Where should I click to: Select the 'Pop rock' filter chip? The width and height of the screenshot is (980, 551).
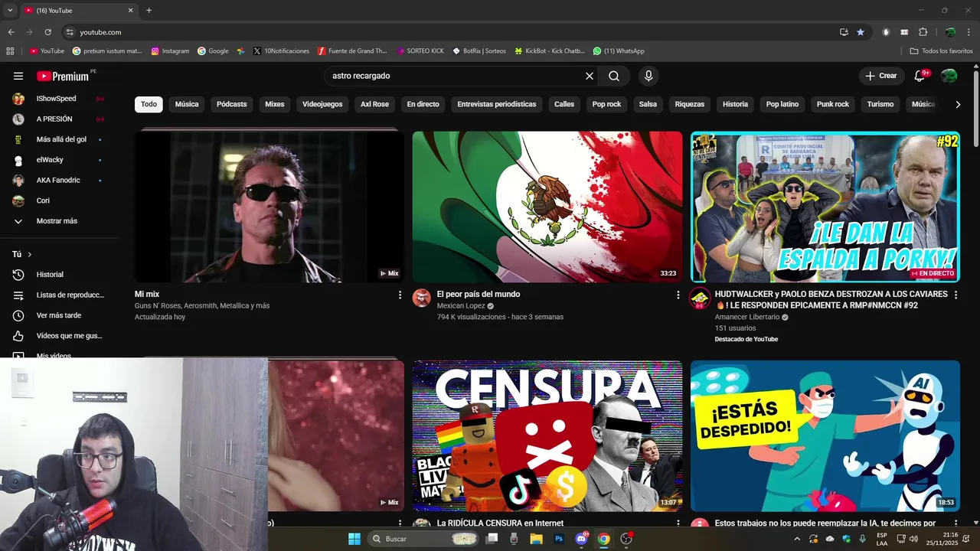(606, 104)
